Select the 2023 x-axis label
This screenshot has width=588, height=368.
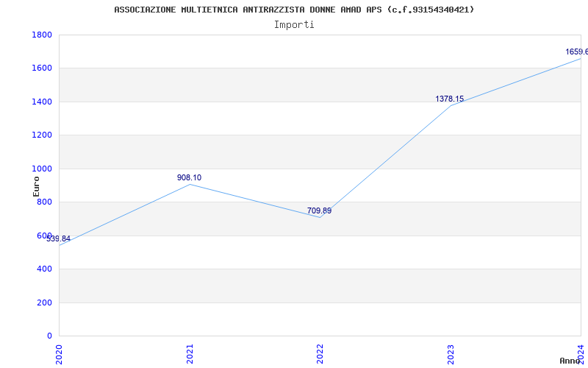pos(451,354)
